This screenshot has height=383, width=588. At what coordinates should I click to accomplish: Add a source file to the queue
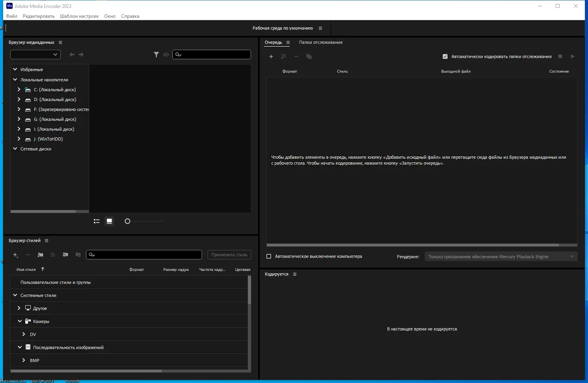coord(271,56)
